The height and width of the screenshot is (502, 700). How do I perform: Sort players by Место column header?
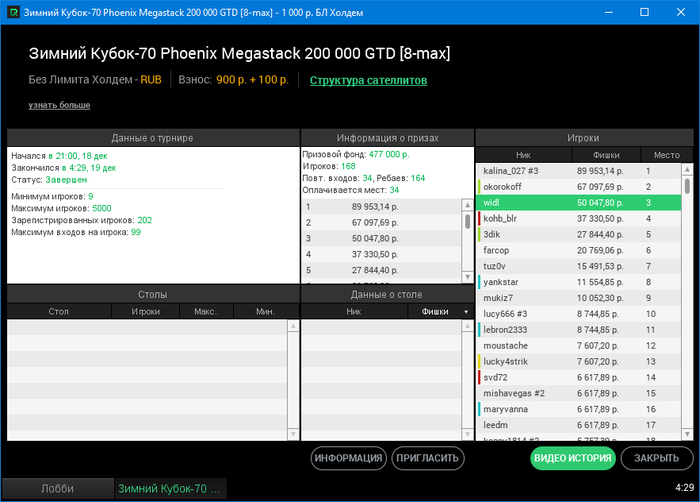click(667, 155)
